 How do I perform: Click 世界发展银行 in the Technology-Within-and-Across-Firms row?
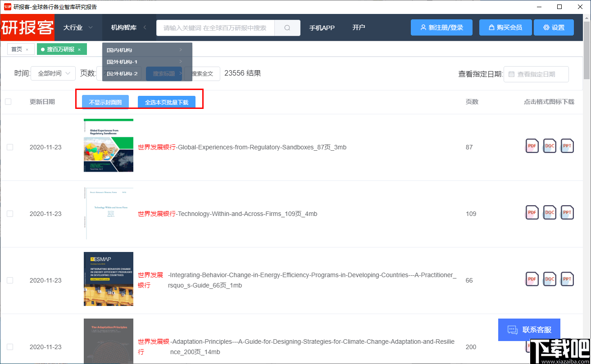click(157, 214)
